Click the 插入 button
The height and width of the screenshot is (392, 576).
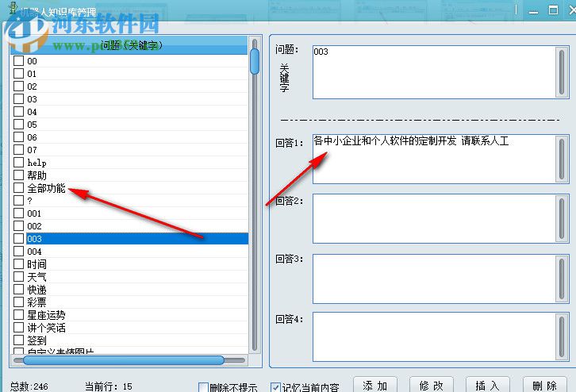tap(487, 385)
